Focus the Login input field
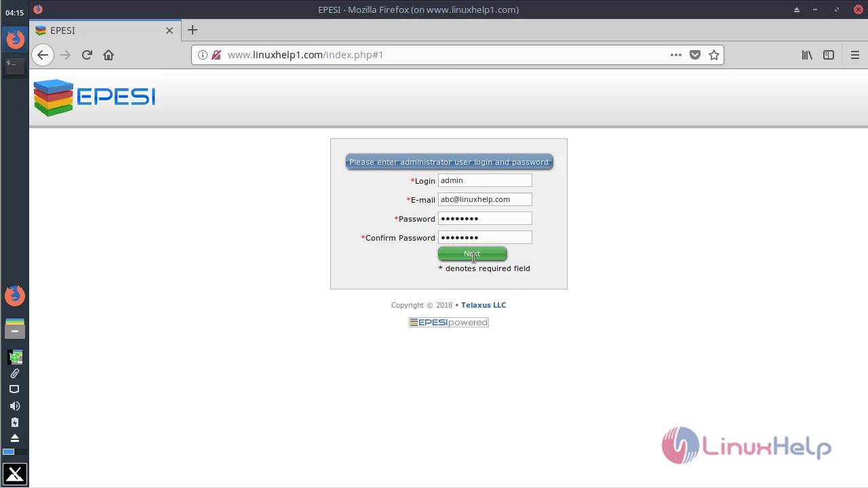The height and width of the screenshot is (488, 868). [485, 180]
